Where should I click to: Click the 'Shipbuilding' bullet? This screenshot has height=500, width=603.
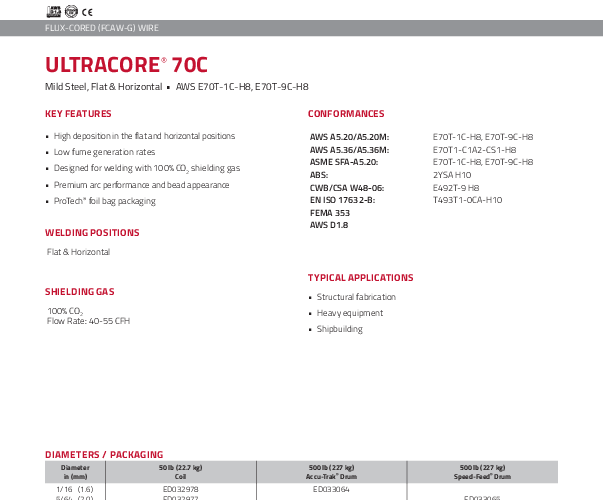tap(340, 329)
